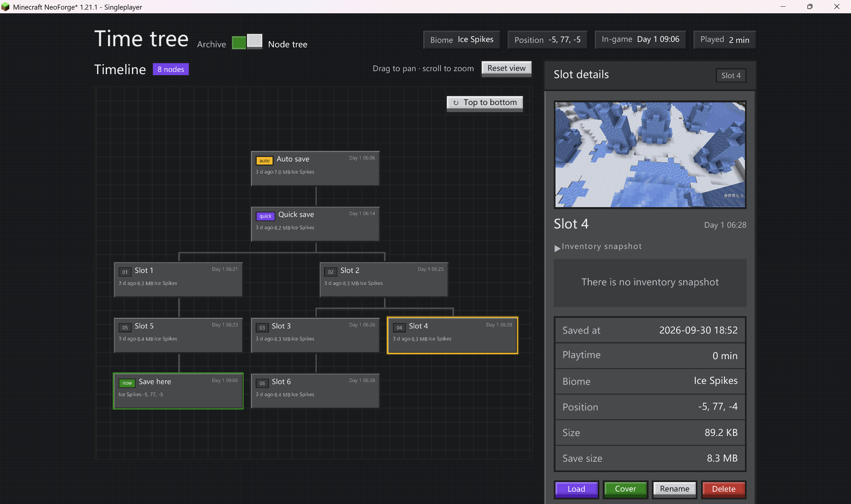Select the Slot 3 node
The height and width of the screenshot is (504, 851).
pos(315,335)
